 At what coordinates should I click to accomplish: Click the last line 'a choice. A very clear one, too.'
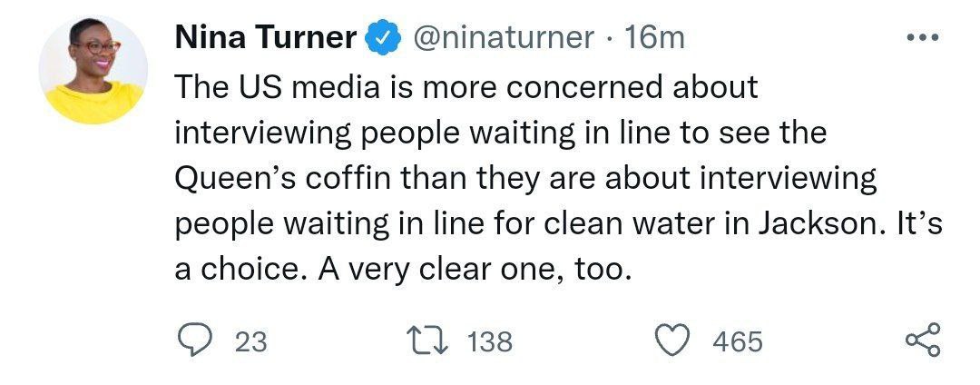[400, 271]
